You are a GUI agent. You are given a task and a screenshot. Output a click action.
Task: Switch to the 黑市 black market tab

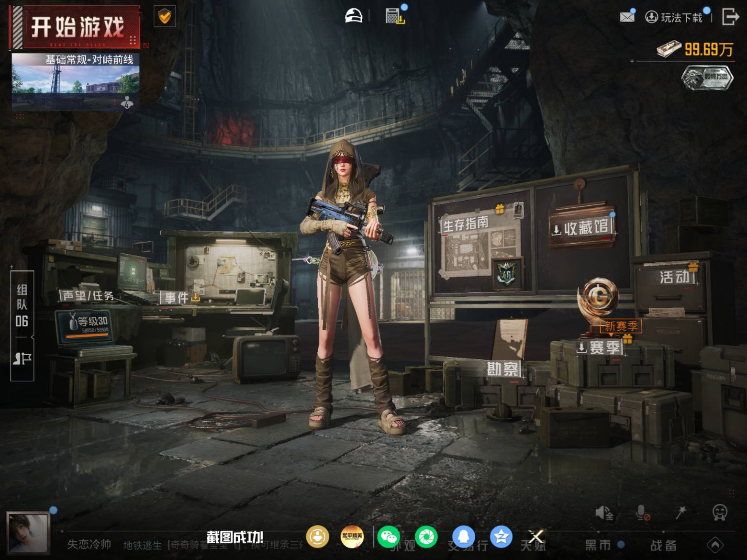(x=598, y=545)
